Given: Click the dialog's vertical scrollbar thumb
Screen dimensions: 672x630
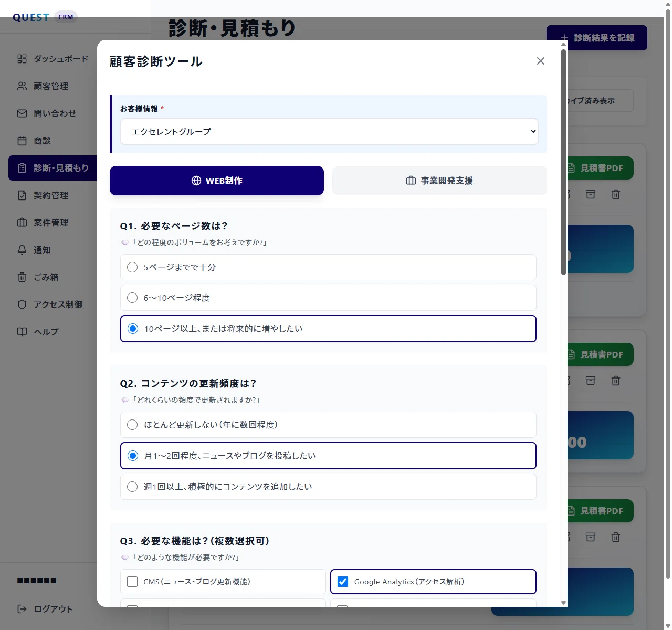Looking at the screenshot, I should [x=563, y=162].
